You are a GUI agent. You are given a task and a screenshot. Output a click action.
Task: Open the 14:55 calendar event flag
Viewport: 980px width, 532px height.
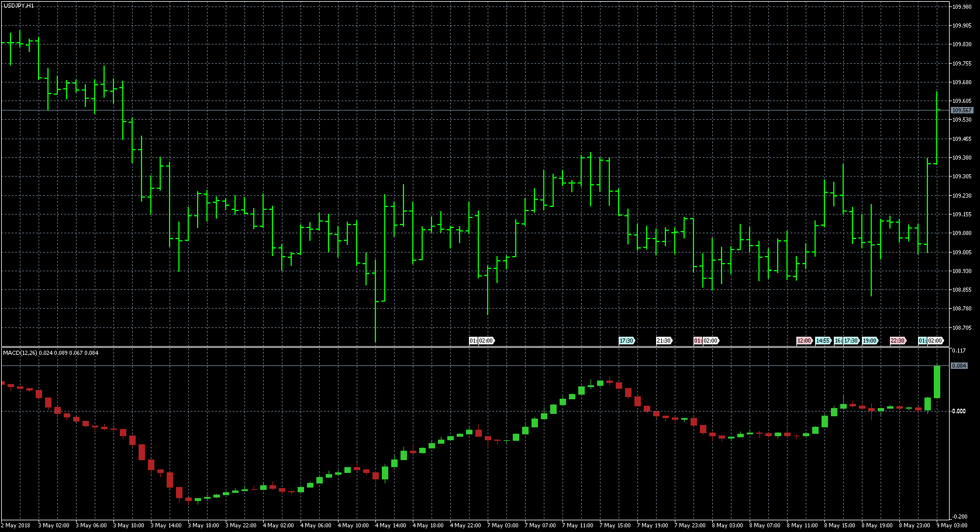click(x=823, y=341)
